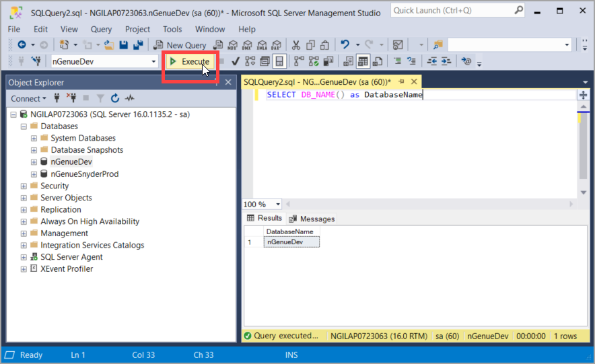Open a new DAX query
The width and height of the screenshot is (595, 364).
click(277, 45)
